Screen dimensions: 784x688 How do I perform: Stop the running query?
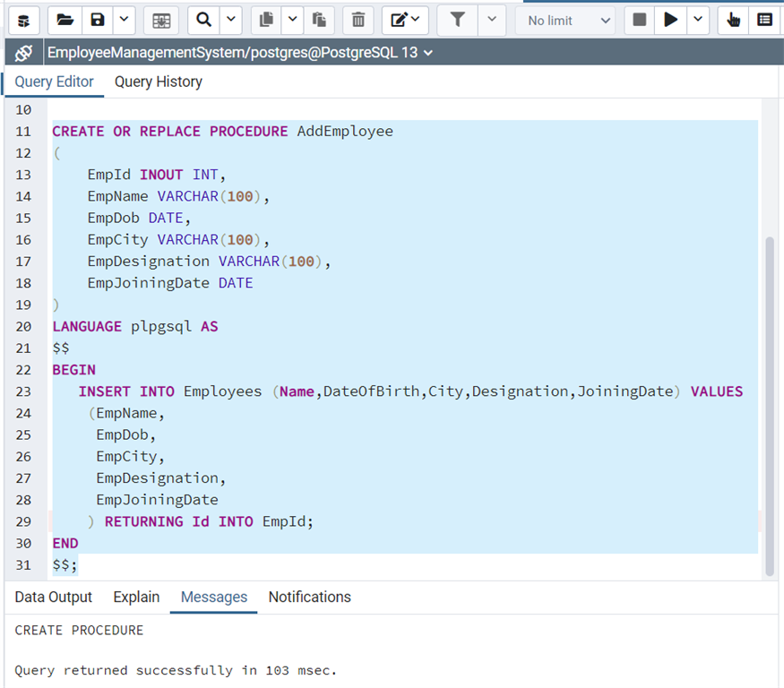(640, 20)
